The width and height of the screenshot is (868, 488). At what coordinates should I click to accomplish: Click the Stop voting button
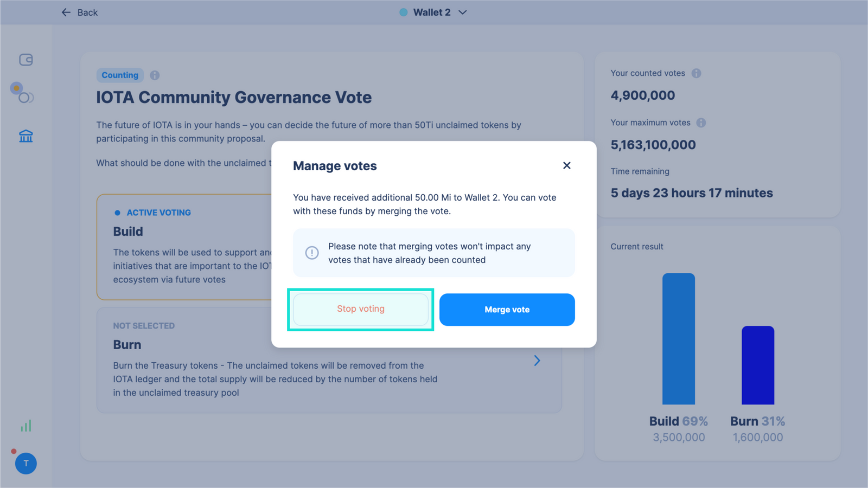(x=361, y=309)
